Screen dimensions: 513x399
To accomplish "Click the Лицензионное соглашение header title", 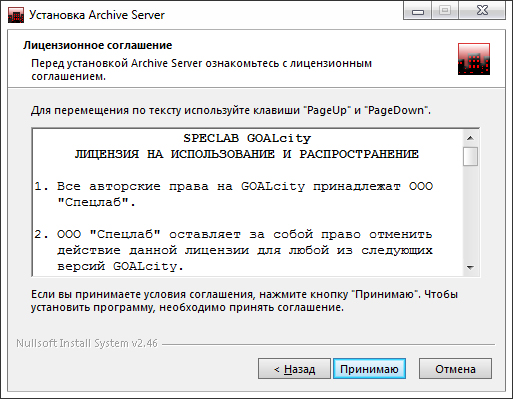I will pyautogui.click(x=98, y=45).
